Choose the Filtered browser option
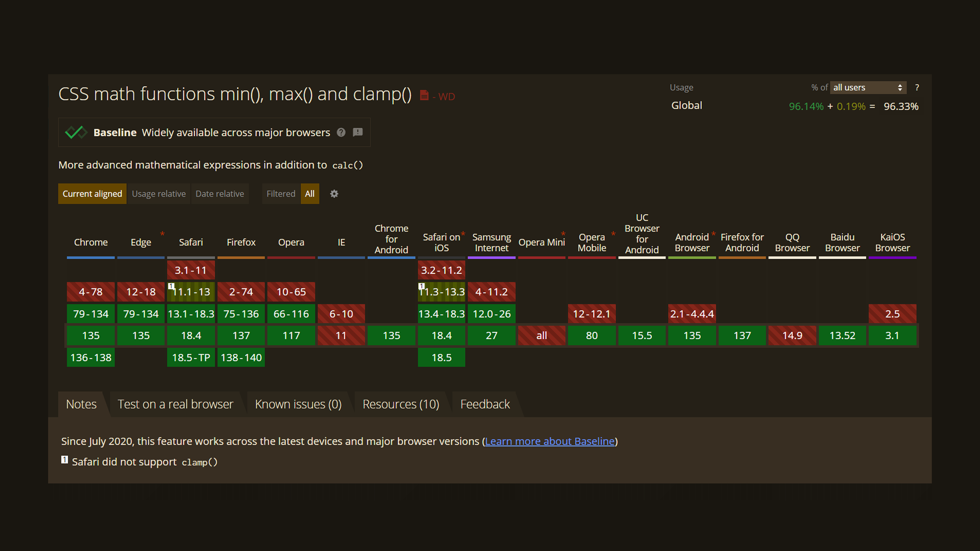 [x=281, y=194]
